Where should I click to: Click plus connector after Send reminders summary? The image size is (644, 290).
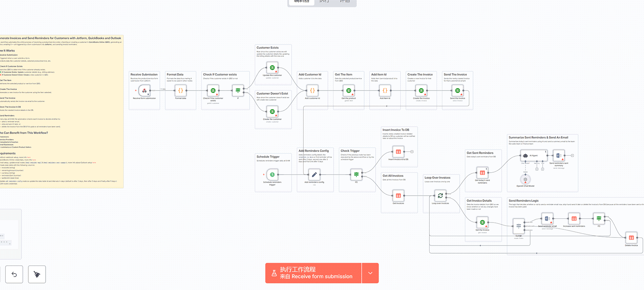pyautogui.click(x=572, y=155)
